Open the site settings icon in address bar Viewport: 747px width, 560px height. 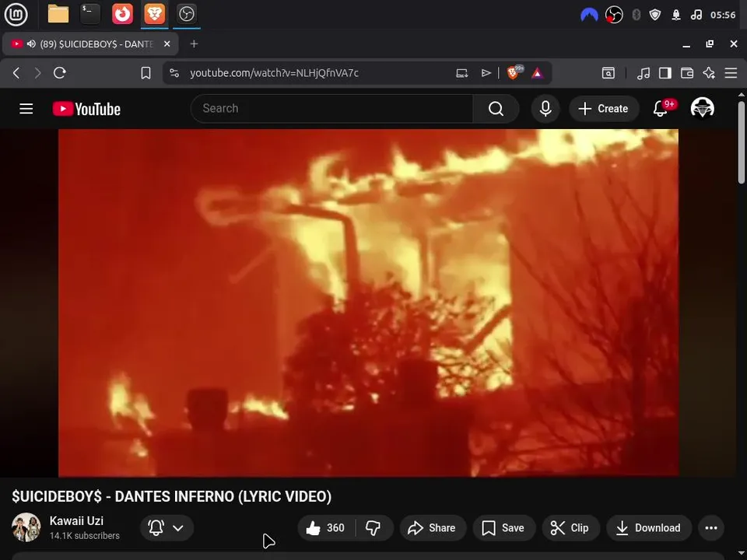tap(174, 73)
